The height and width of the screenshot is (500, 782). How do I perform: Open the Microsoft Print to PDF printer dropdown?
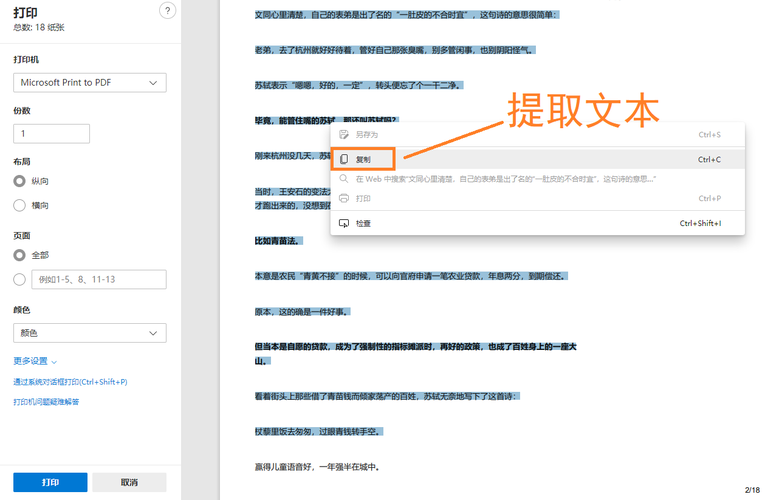coord(90,83)
